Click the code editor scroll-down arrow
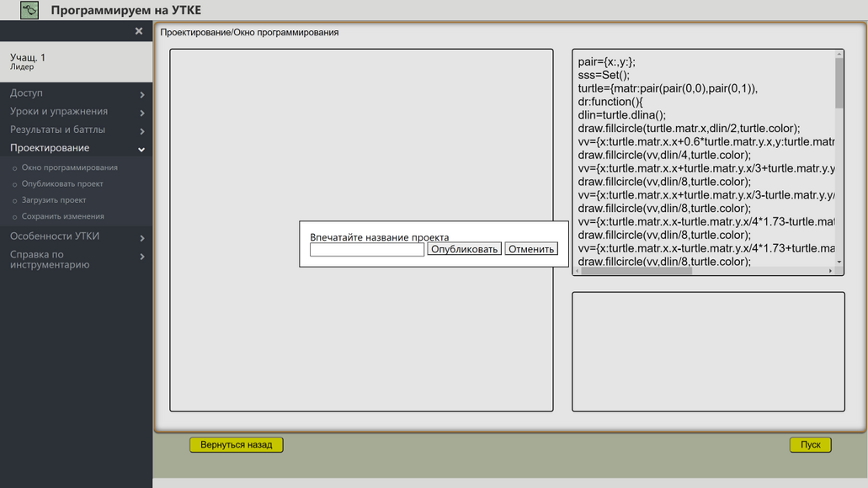This screenshot has height=488, width=868. click(839, 262)
